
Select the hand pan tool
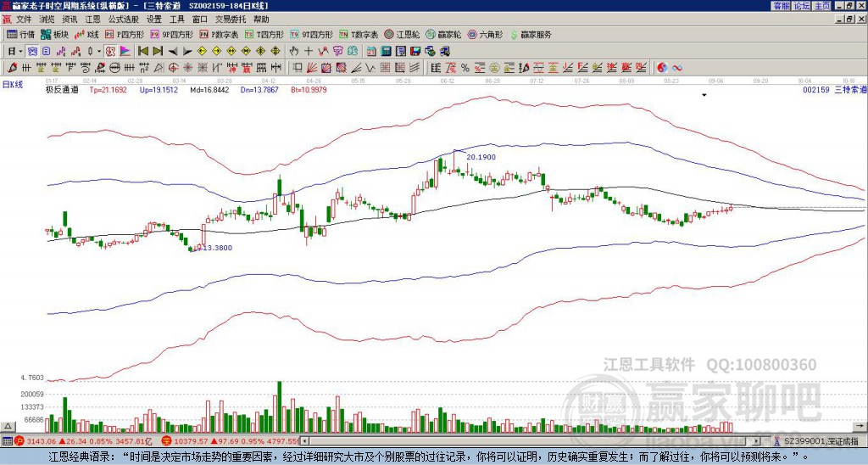294,51
